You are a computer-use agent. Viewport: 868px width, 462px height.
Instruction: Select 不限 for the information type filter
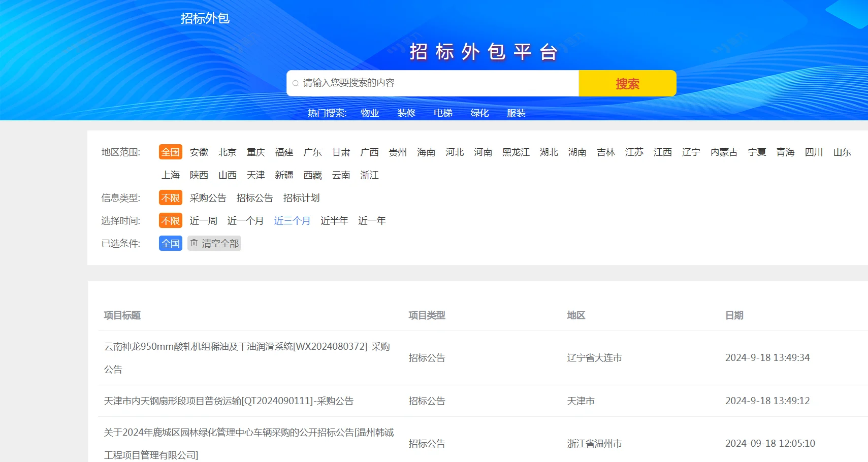170,197
